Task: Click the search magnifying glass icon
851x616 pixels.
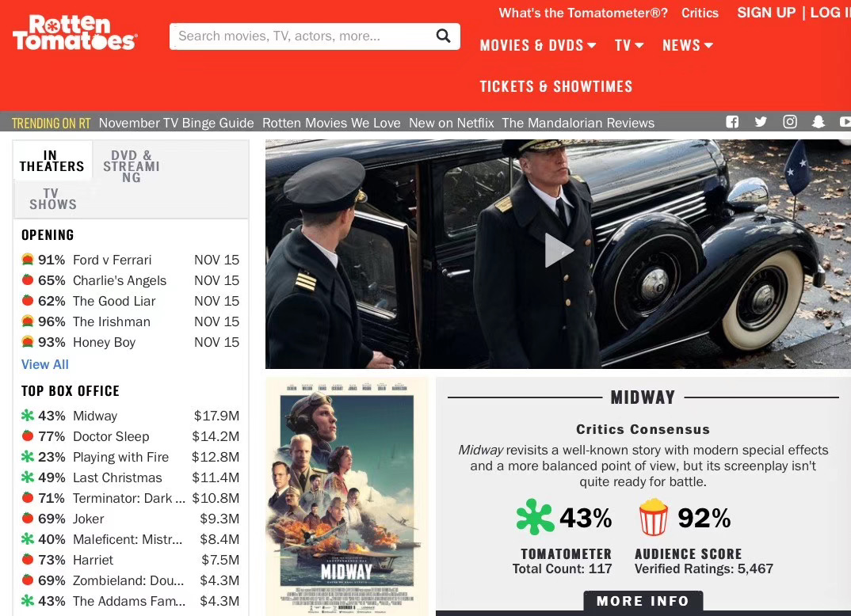Action: pyautogui.click(x=443, y=36)
